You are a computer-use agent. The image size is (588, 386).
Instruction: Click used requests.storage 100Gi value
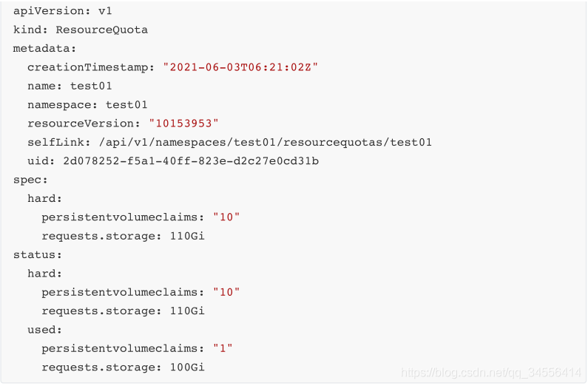click(188, 368)
